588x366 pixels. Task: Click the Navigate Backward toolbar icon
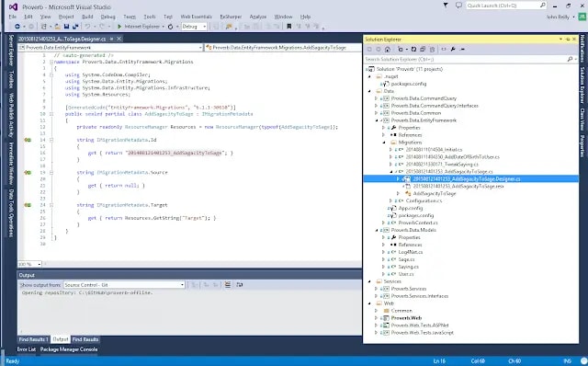pyautogui.click(x=17, y=27)
